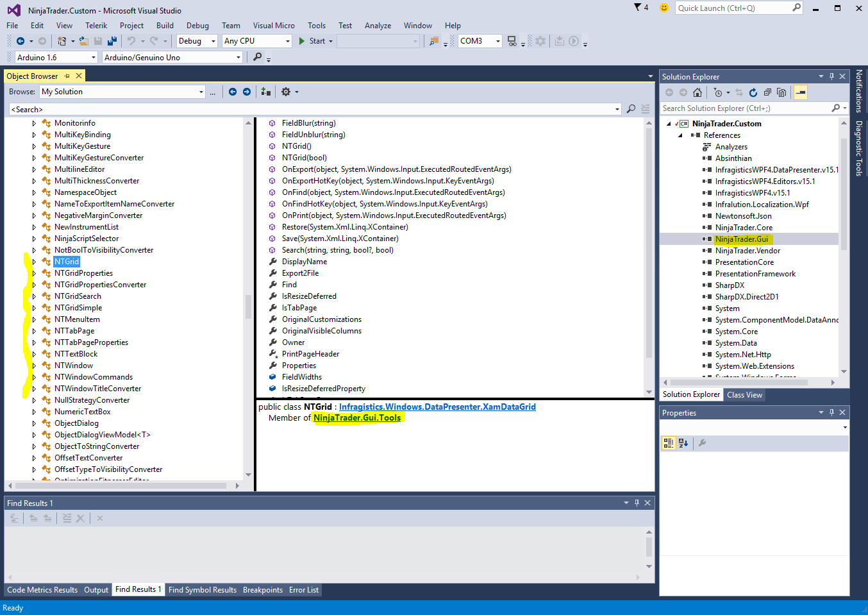868x615 pixels.
Task: Open the Telerik menu
Action: [x=96, y=26]
